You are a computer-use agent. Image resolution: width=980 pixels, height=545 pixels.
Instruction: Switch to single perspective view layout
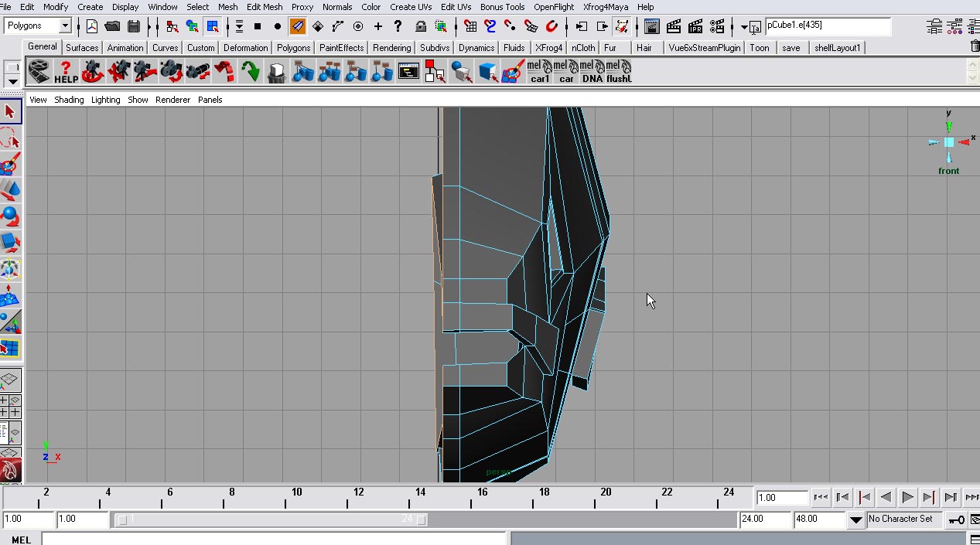pyautogui.click(x=9, y=380)
